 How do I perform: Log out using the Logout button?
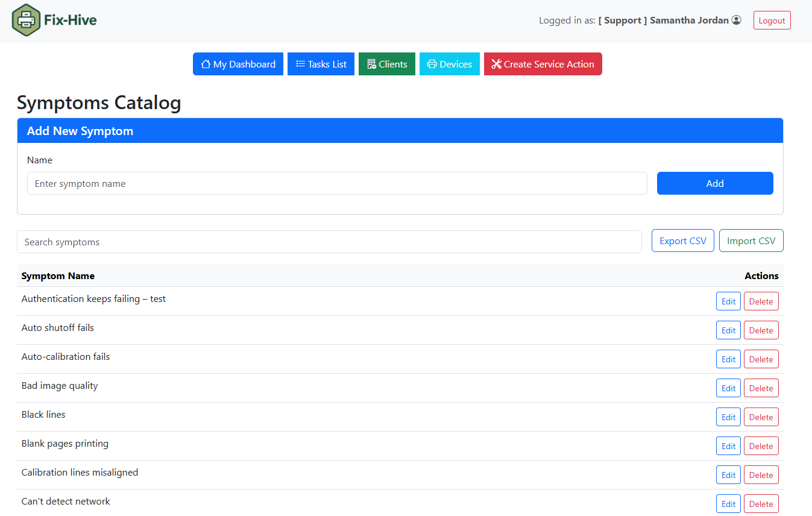pyautogui.click(x=772, y=20)
